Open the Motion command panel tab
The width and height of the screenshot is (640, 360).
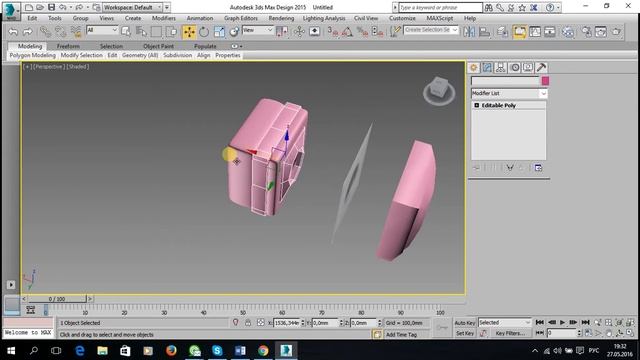click(x=514, y=68)
